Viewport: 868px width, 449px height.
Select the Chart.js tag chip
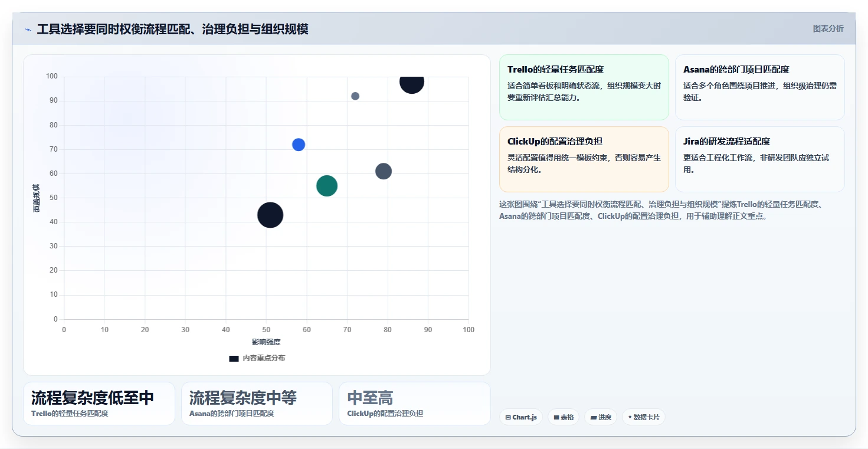(521, 417)
